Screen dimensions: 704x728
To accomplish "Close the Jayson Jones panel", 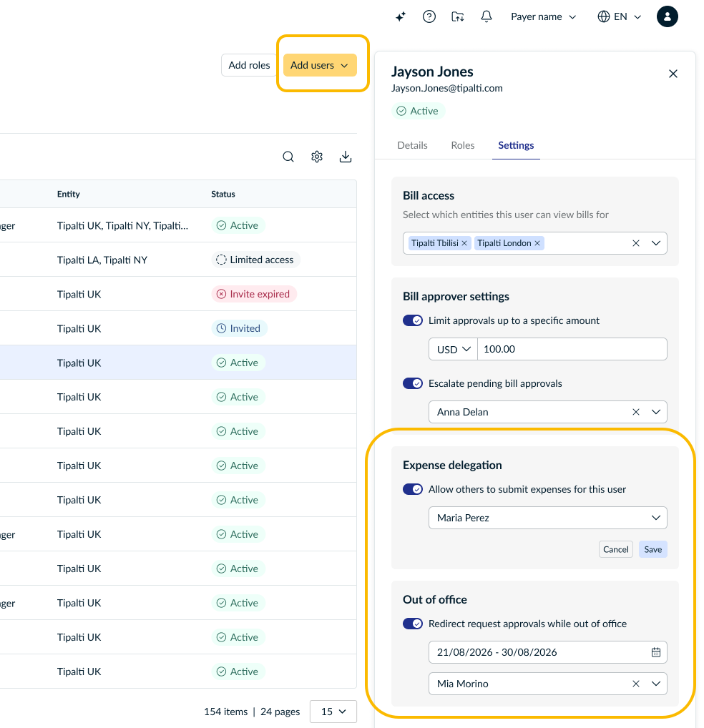I will click(673, 74).
